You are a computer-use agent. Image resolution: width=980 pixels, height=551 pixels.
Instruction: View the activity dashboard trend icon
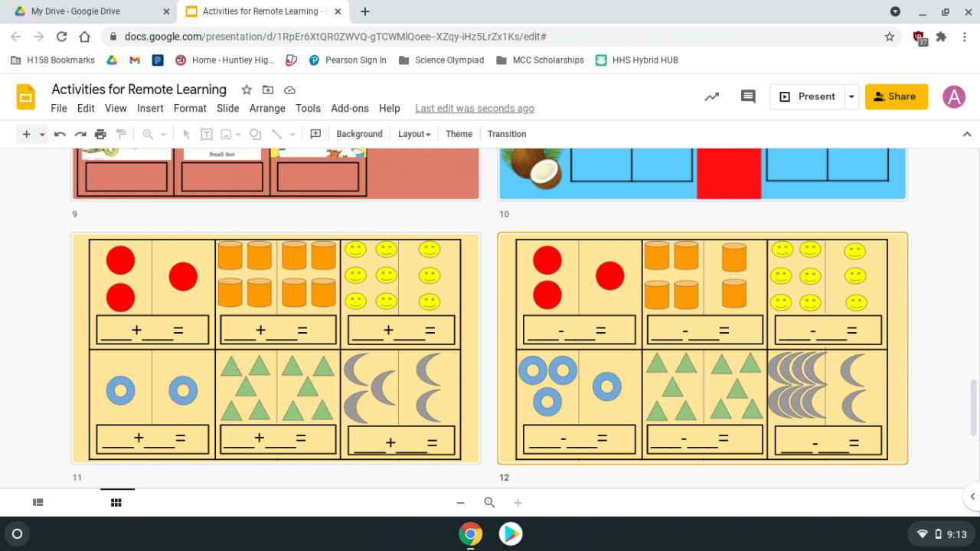click(x=712, y=96)
